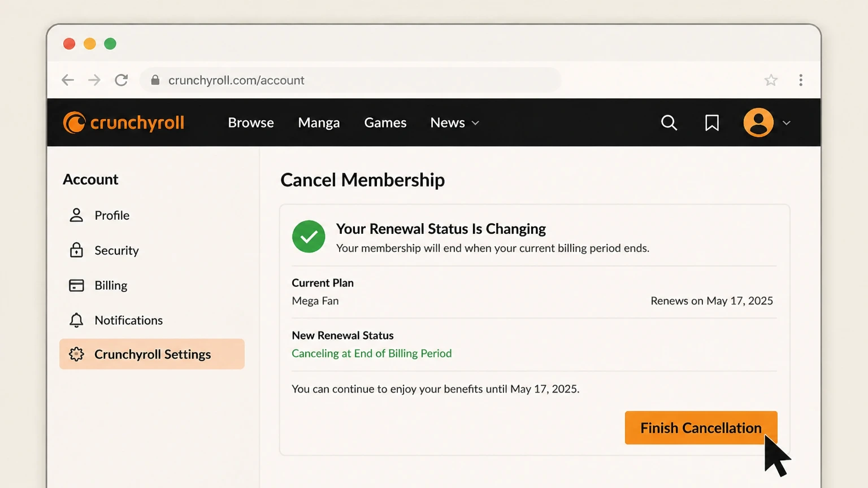Expand the account menu chevron
The height and width of the screenshot is (488, 868).
pyautogui.click(x=786, y=123)
